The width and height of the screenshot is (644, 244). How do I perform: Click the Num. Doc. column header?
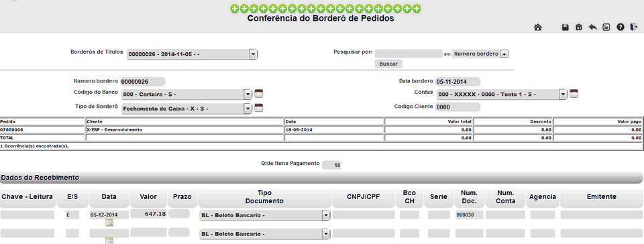tap(470, 197)
